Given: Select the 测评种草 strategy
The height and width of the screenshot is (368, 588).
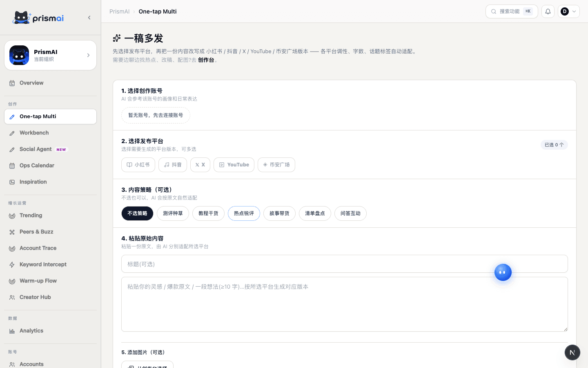Looking at the screenshot, I should click(173, 213).
